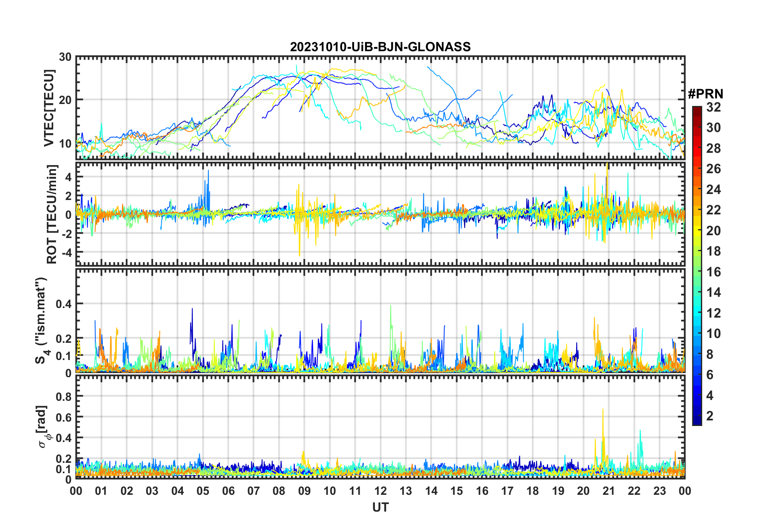The width and height of the screenshot is (761, 532).
Task: Click the sigma-phi [rad] y-axis label
Action: (x=43, y=426)
